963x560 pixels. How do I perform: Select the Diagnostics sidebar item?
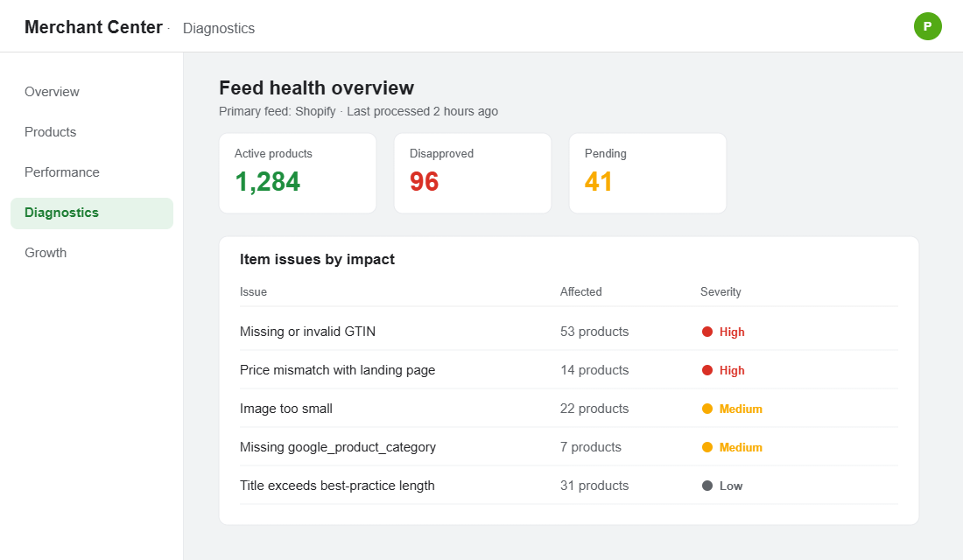pos(92,213)
